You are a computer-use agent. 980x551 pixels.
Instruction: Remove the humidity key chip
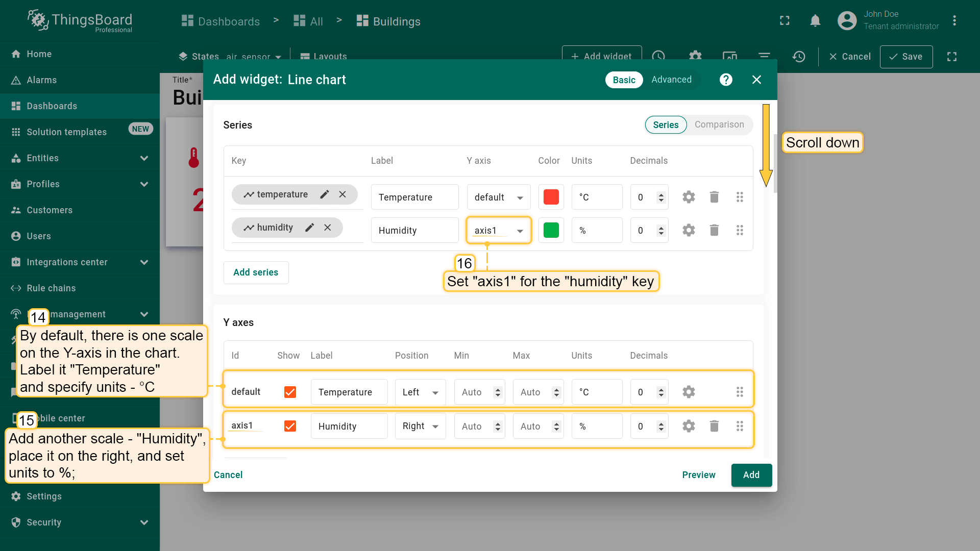[328, 228]
